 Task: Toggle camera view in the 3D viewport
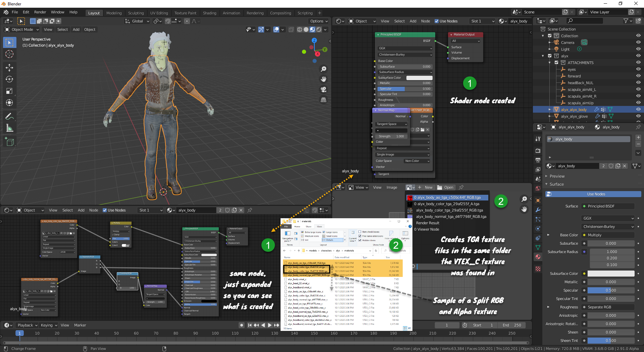pyautogui.click(x=324, y=90)
